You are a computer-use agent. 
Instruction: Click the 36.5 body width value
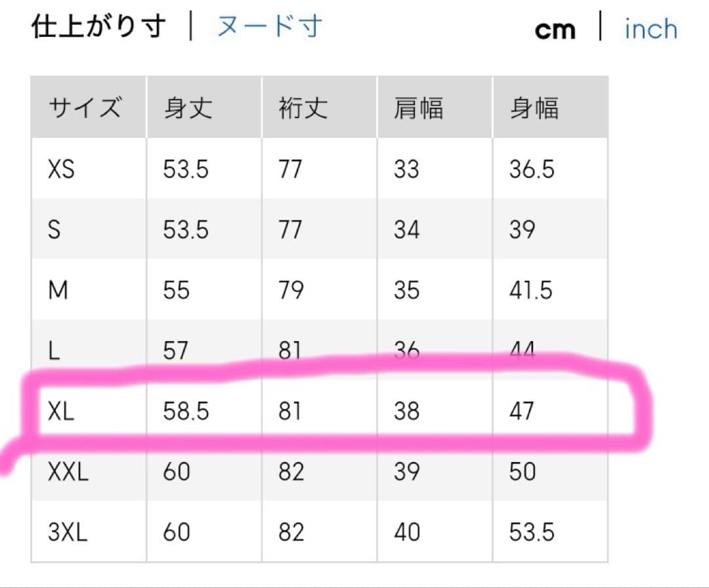[x=532, y=169]
